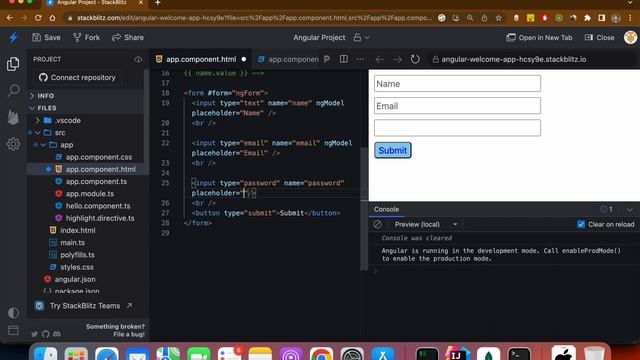640x360 pixels.
Task: Focus the Name input in preview
Action: pos(457,84)
